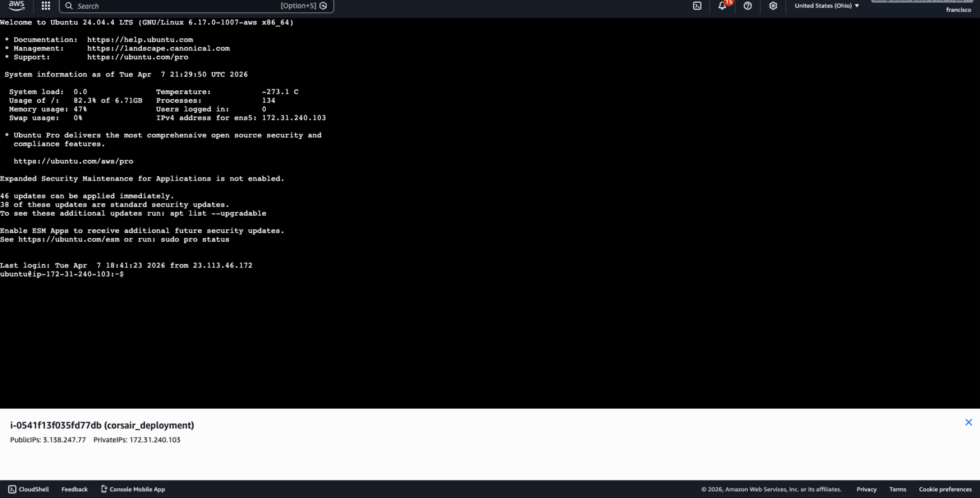Open the help question mark icon
The height and width of the screenshot is (498, 980).
[x=748, y=6]
